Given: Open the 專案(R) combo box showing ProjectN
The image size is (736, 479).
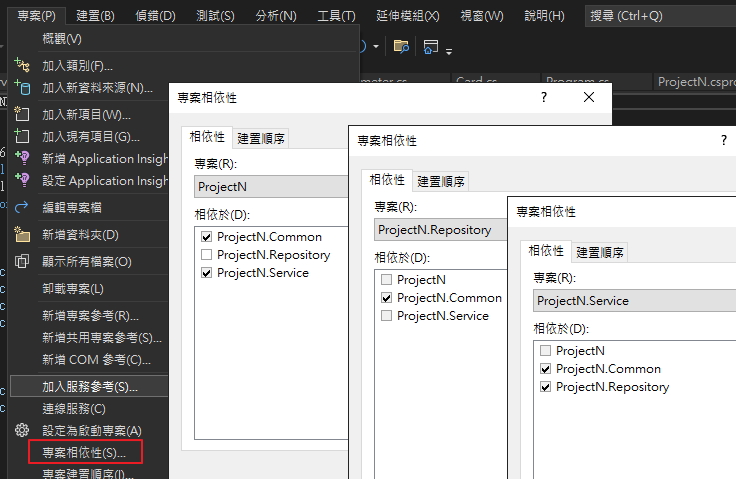Looking at the screenshot, I should 271,186.
